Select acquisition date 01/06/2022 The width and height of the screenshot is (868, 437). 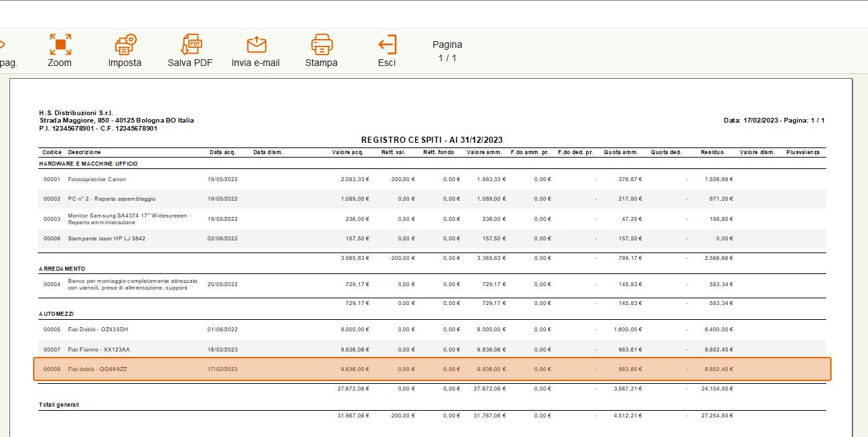(x=222, y=330)
